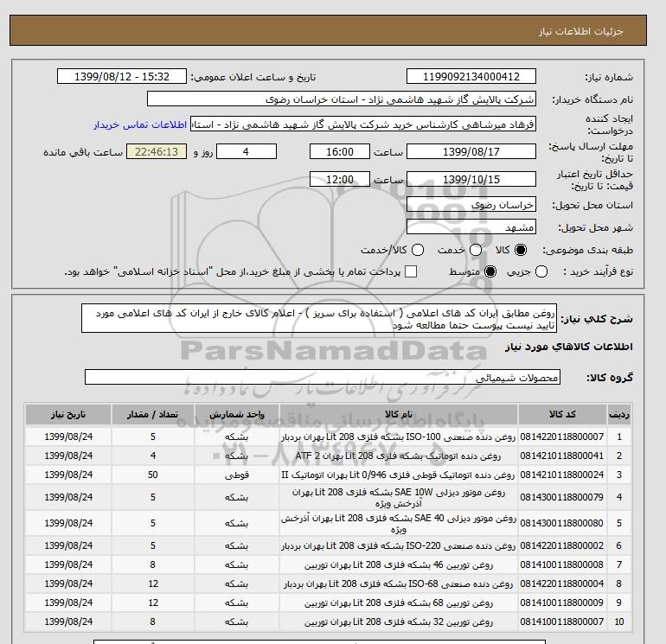Image resolution: width=666 pixels, height=644 pixels.
Task: Click the price validity date 1399/10/15
Action: [x=471, y=179]
